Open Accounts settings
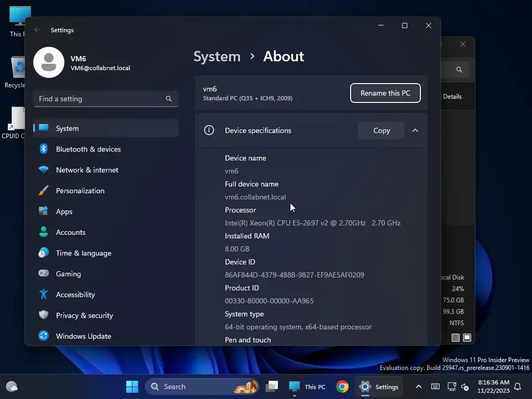532x399 pixels. [106, 232]
